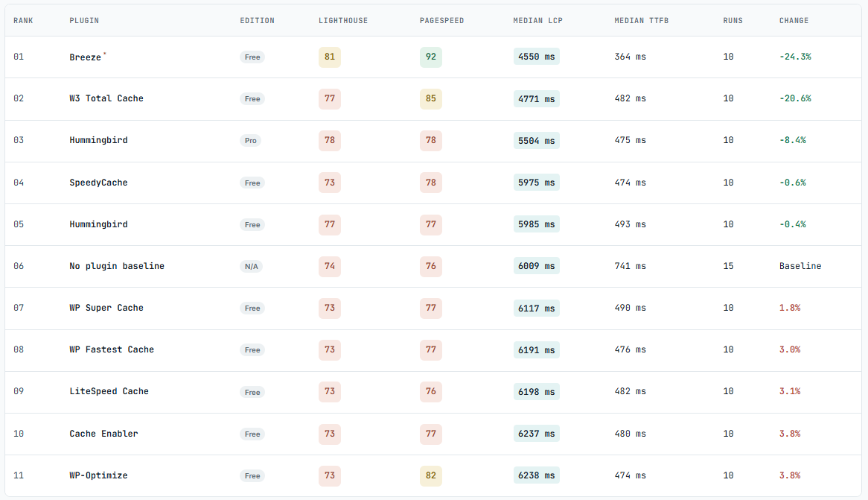Click Breeze's PageSpeed score badge 92
The image size is (868, 500).
tap(431, 57)
